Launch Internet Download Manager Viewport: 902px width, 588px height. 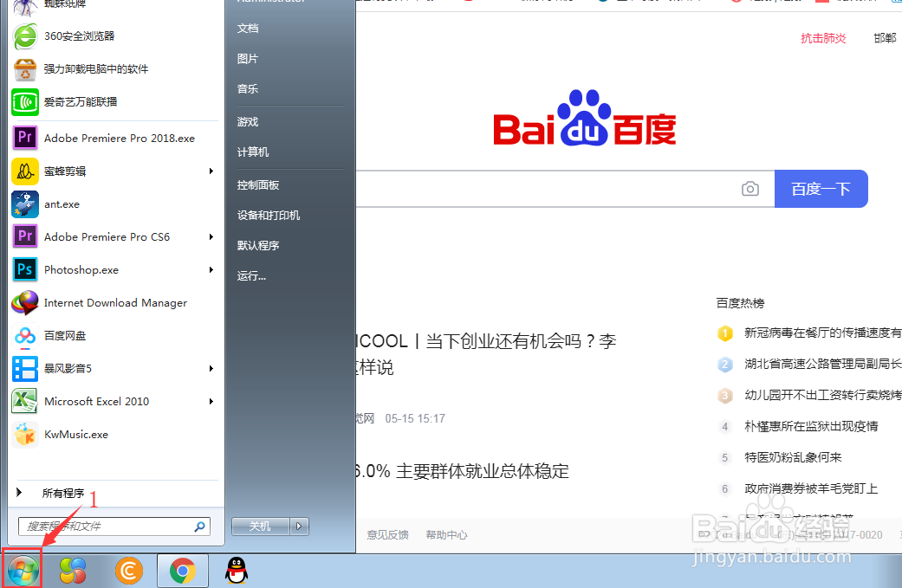coord(114,303)
